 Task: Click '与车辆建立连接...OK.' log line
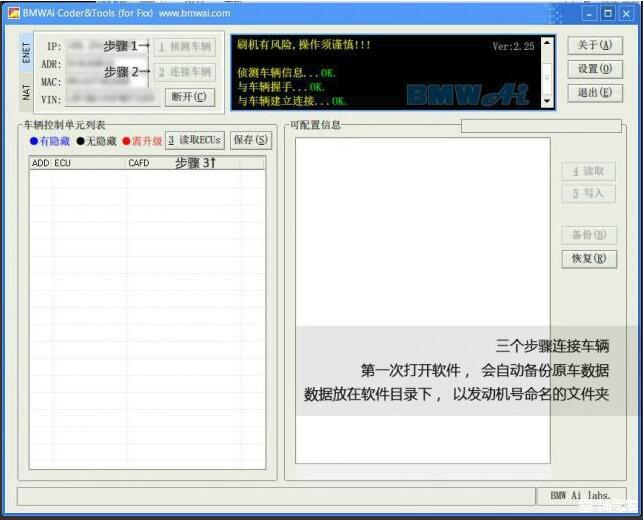pos(292,101)
